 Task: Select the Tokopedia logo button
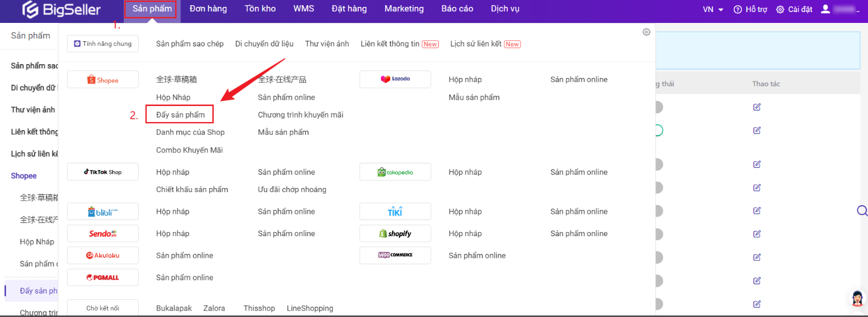(395, 172)
